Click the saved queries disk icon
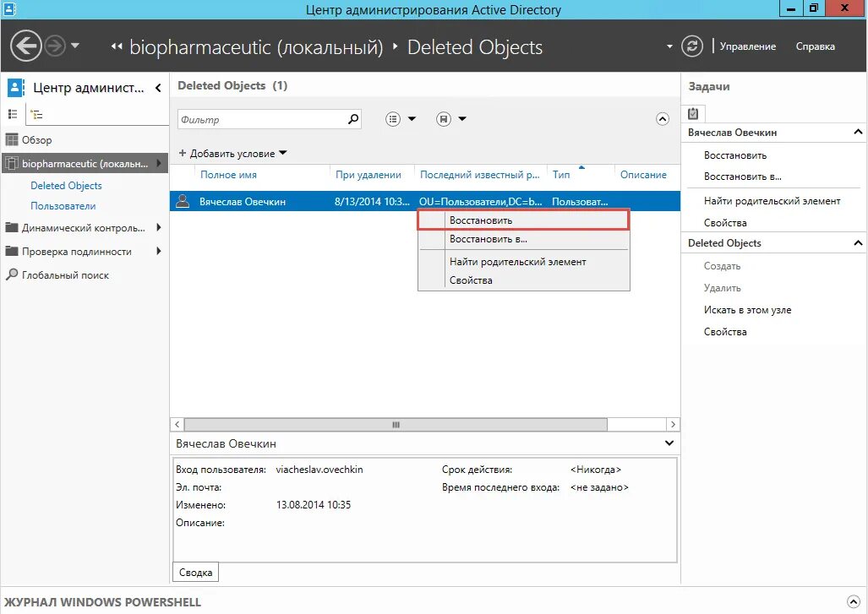This screenshot has height=614, width=868. [444, 119]
